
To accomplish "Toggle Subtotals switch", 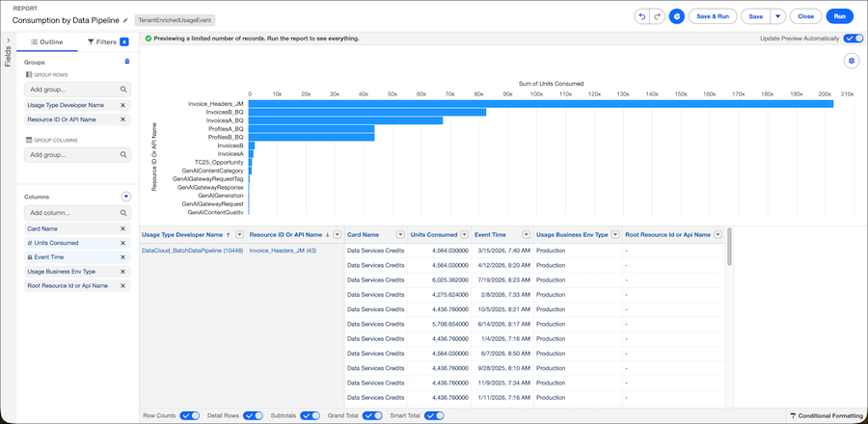I will coord(310,415).
